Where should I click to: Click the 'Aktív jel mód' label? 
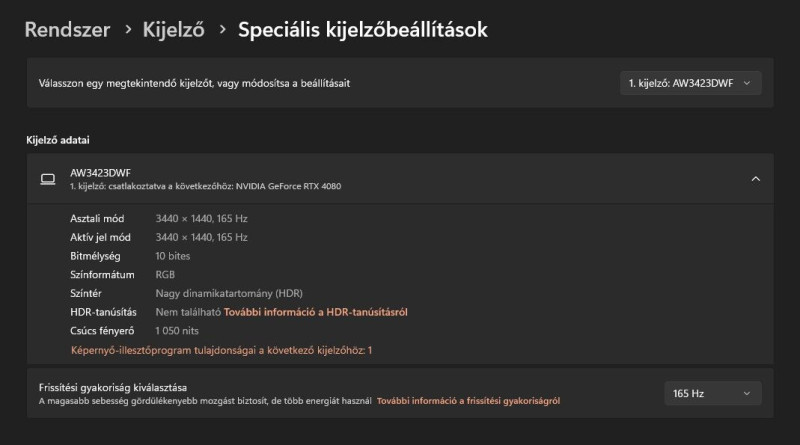click(x=101, y=237)
